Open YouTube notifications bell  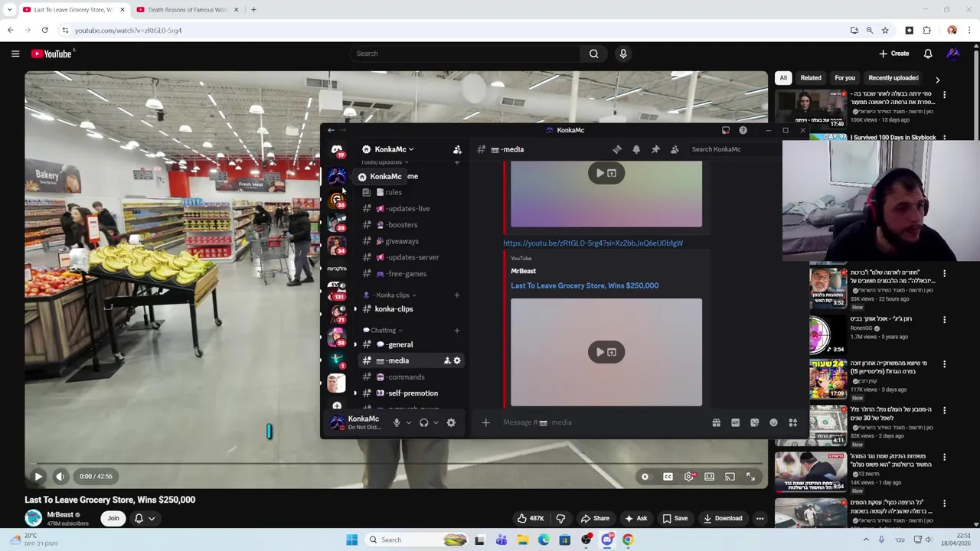[x=928, y=54]
